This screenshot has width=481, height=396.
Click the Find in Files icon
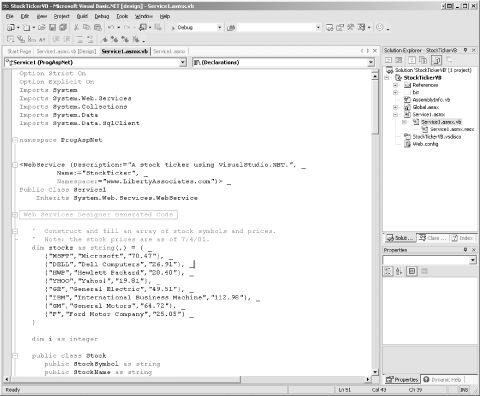tap(231, 28)
